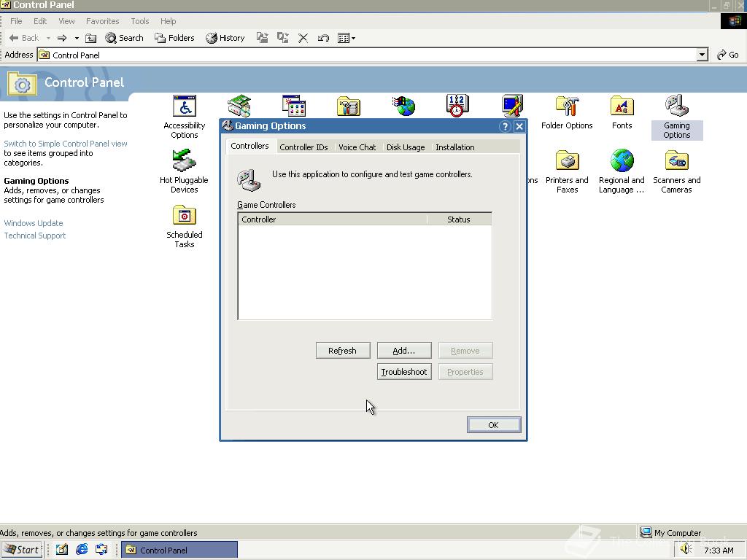
Task: Open the Accessibility Options icon
Action: (185, 117)
